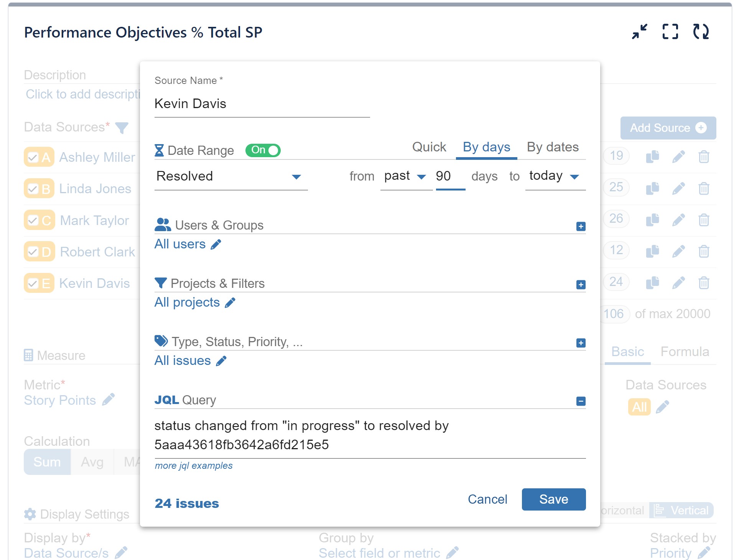The image size is (739, 560).
Task: Duplicate the data source with 19 issues
Action: 652,156
